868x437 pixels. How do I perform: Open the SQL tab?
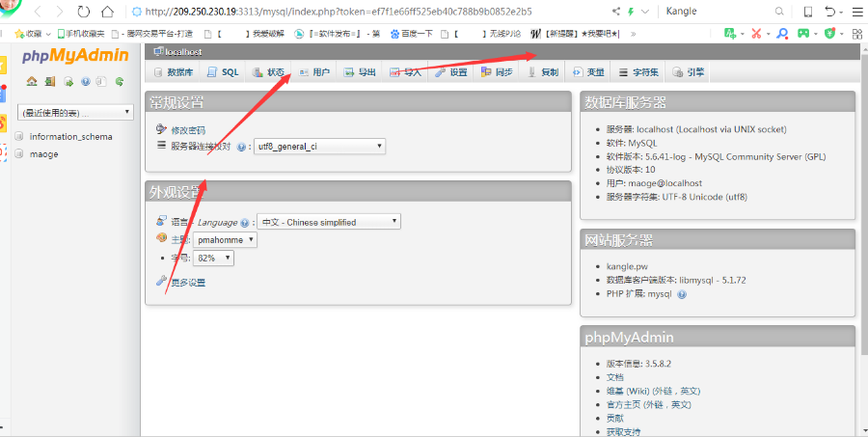point(223,72)
